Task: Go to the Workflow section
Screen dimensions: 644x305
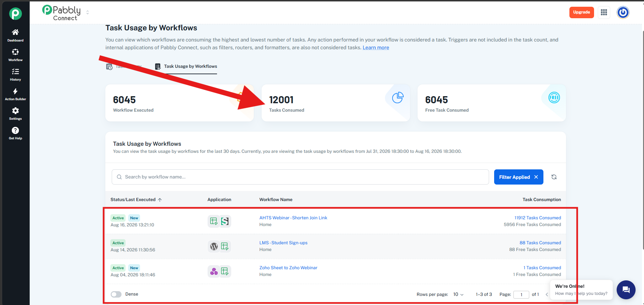Action: click(16, 55)
